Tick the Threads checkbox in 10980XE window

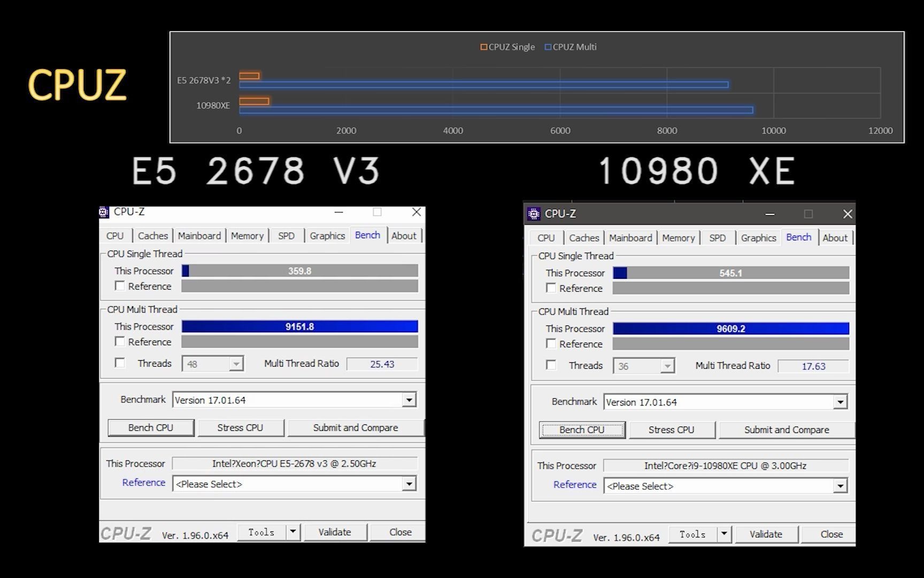click(x=551, y=365)
